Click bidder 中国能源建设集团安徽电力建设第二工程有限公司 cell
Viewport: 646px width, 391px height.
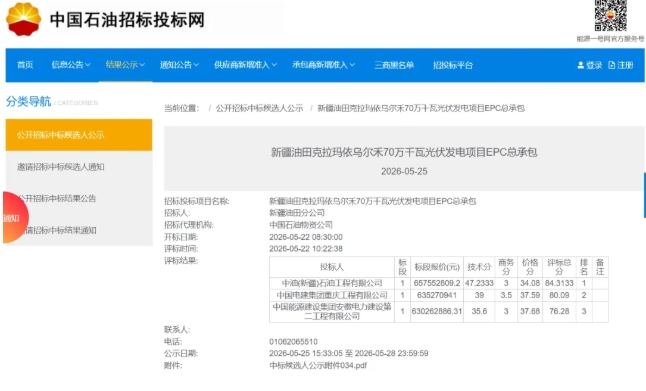[x=332, y=311]
